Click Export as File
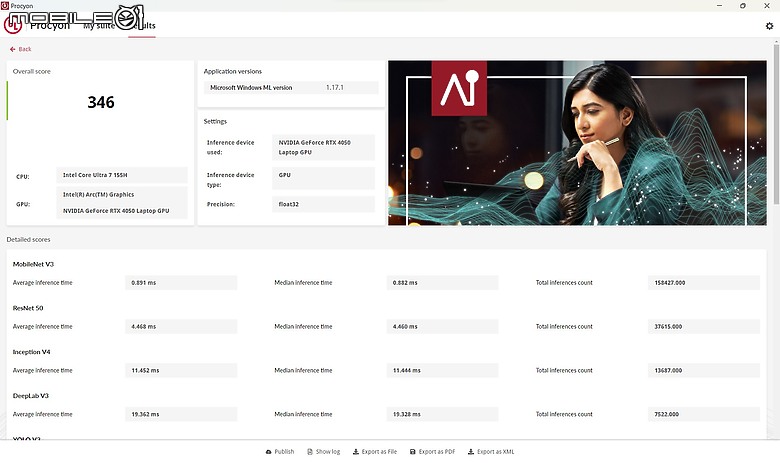This screenshot has width=780, height=463. (x=375, y=452)
